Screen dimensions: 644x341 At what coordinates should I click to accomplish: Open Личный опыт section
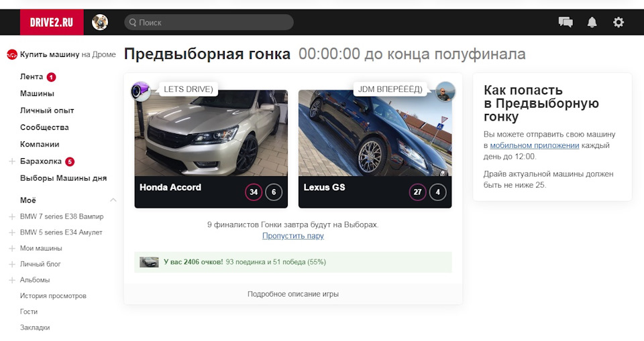click(47, 111)
